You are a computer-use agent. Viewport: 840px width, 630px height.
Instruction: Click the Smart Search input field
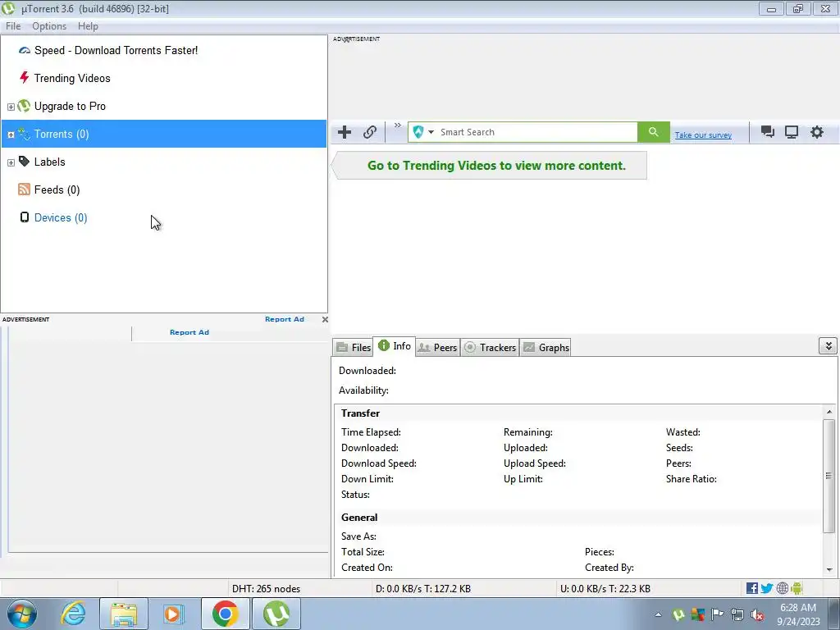coord(537,132)
